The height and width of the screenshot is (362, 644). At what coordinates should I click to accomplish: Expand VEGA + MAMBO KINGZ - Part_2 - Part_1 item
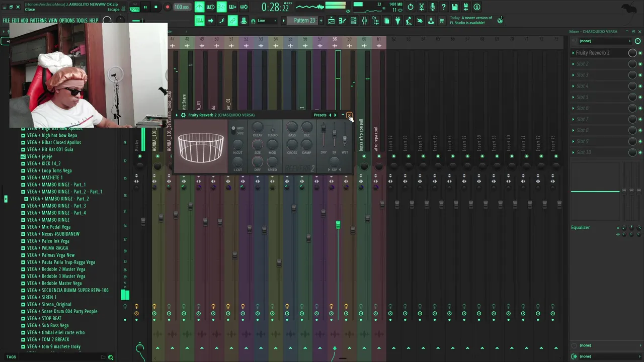(x=23, y=192)
